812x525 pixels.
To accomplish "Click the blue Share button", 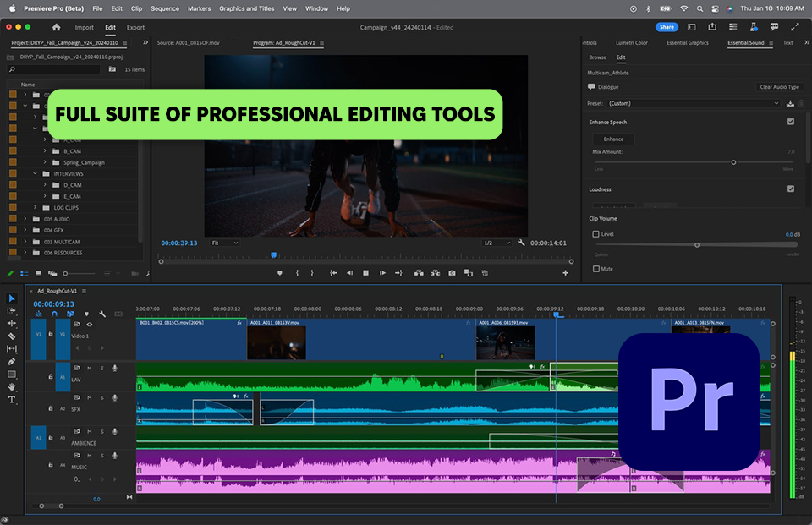I will pos(667,27).
